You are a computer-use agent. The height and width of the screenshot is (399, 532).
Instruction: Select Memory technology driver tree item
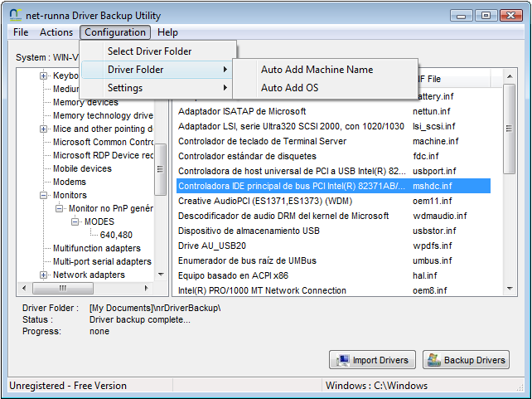[x=103, y=115]
